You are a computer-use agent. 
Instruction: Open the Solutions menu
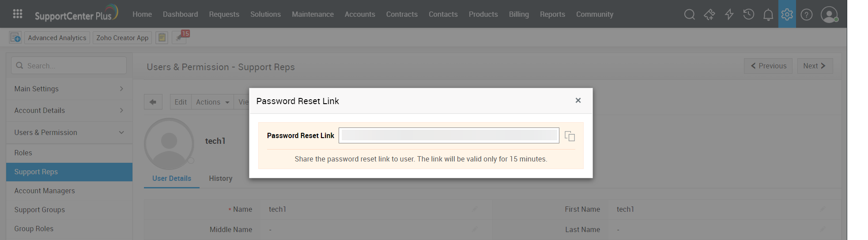265,14
